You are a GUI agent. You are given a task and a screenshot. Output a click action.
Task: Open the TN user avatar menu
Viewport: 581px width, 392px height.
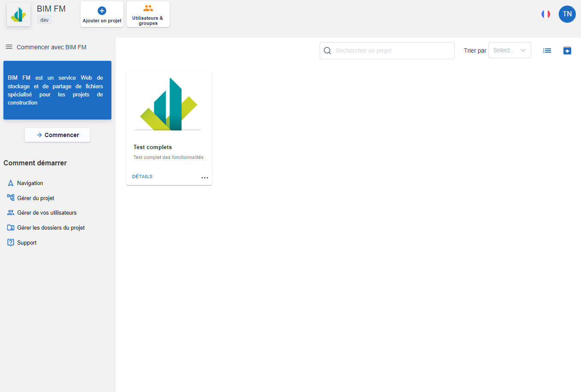pos(567,14)
